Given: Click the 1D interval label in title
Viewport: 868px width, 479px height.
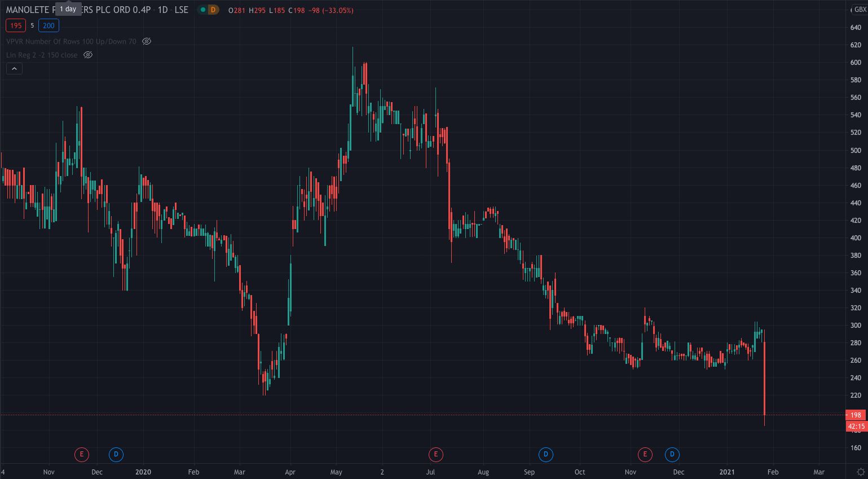Looking at the screenshot, I should 162,10.
